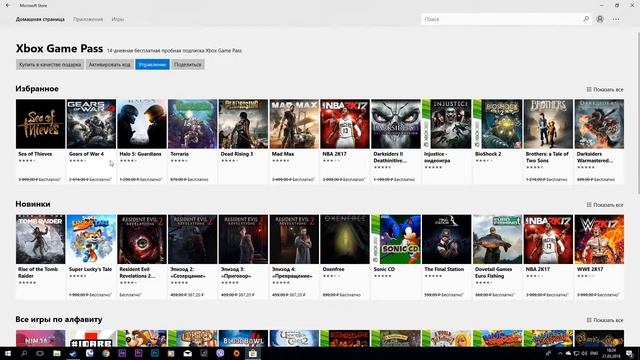The image size is (640, 360).
Task: Open the Resident Evil Revelations 2 tile
Action: tap(142, 257)
